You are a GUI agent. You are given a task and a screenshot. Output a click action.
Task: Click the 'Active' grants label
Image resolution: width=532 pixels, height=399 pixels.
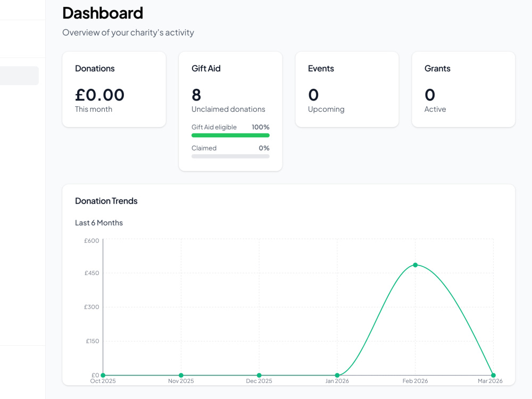click(x=435, y=109)
